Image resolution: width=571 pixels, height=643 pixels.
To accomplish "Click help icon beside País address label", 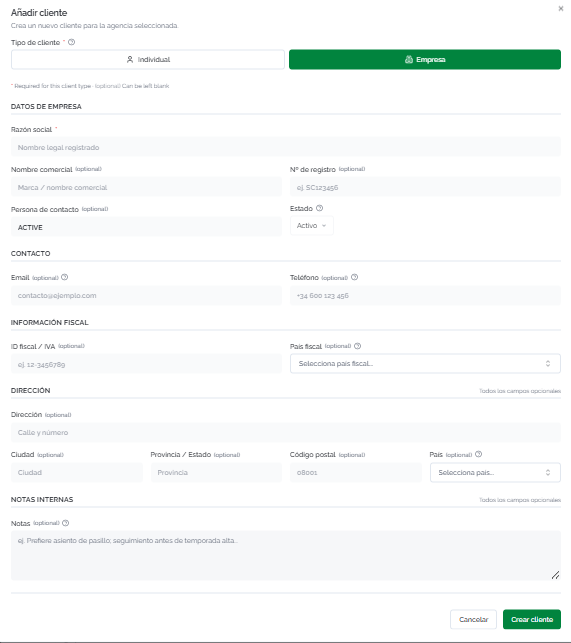I will (x=478, y=454).
